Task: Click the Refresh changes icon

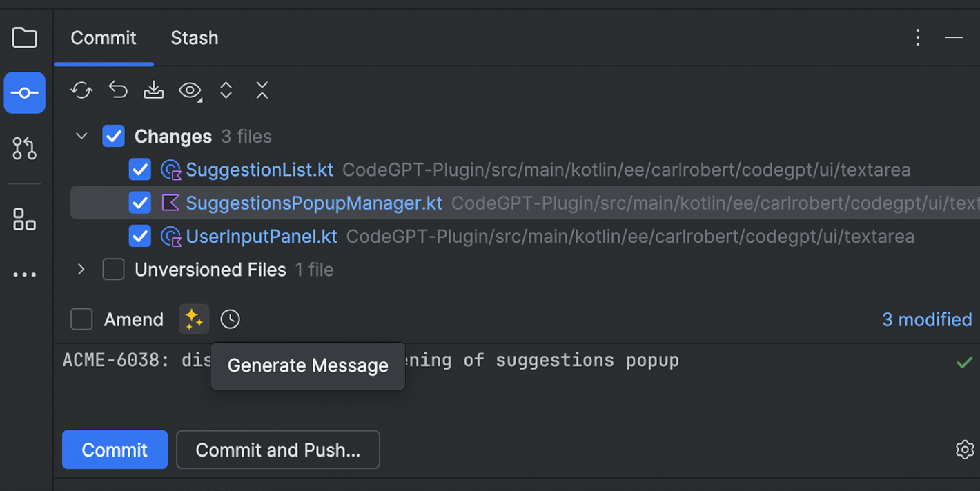Action: (x=81, y=90)
